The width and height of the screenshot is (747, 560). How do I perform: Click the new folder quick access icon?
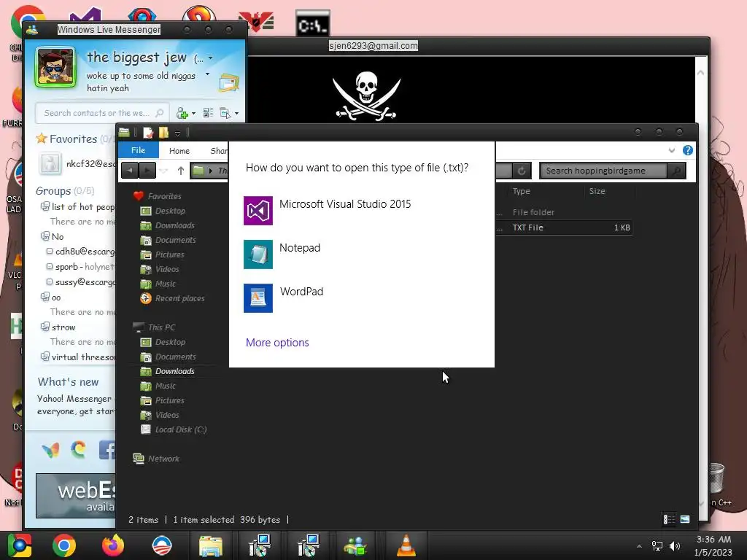pos(163,133)
